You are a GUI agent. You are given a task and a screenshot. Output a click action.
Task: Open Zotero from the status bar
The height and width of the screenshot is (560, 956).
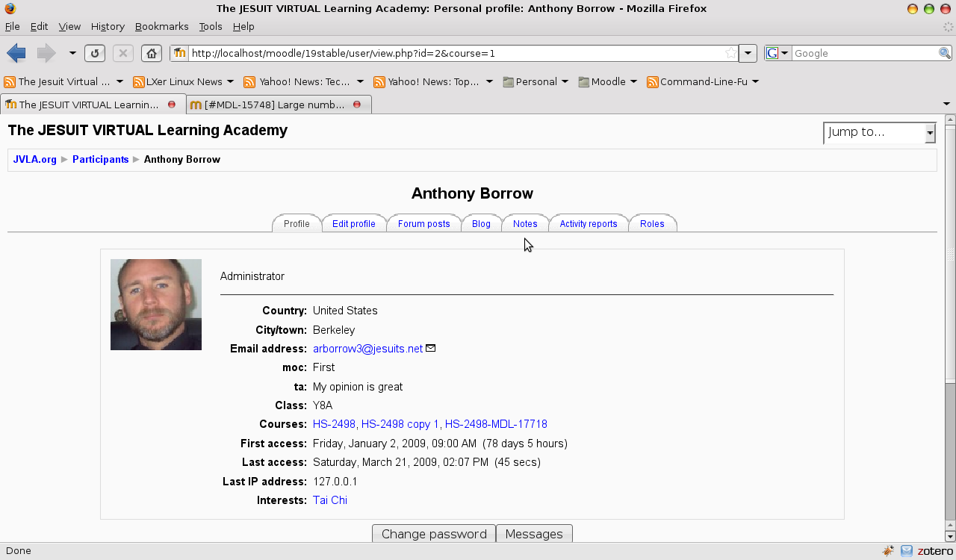click(x=935, y=551)
